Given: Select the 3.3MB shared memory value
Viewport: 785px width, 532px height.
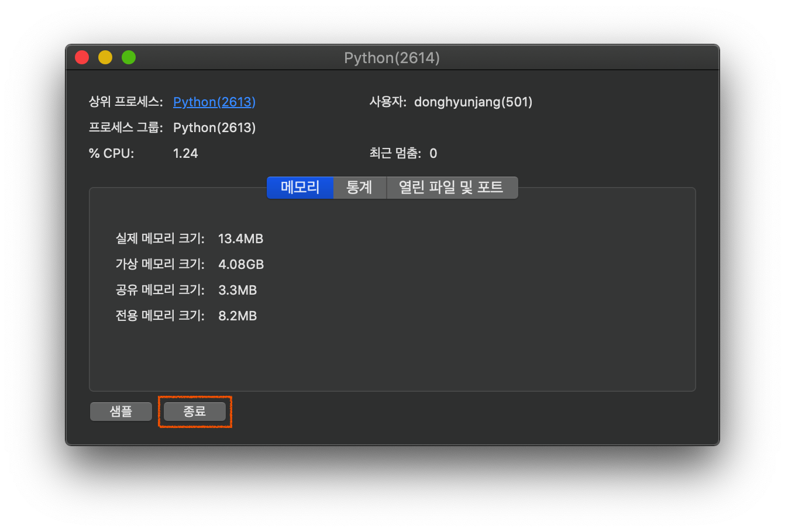Looking at the screenshot, I should pos(237,290).
